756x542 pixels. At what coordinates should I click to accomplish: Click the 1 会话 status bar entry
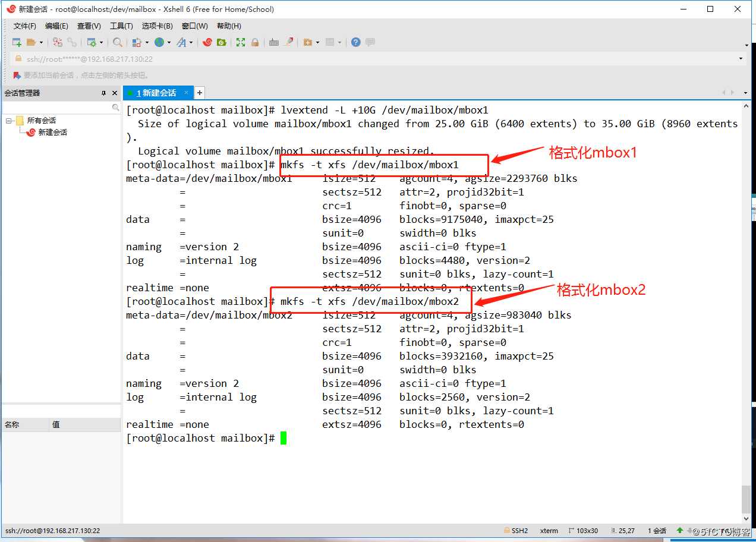pyautogui.click(x=657, y=531)
